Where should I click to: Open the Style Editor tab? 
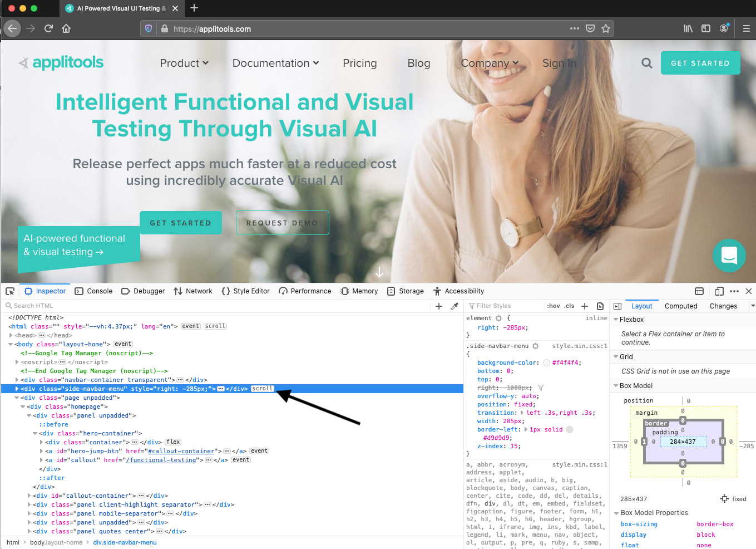point(245,291)
